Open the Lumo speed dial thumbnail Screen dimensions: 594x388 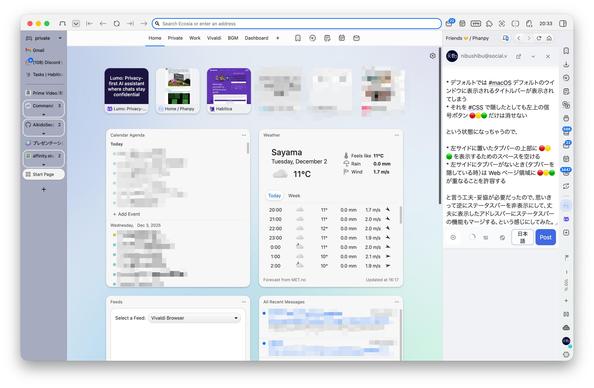pos(127,90)
